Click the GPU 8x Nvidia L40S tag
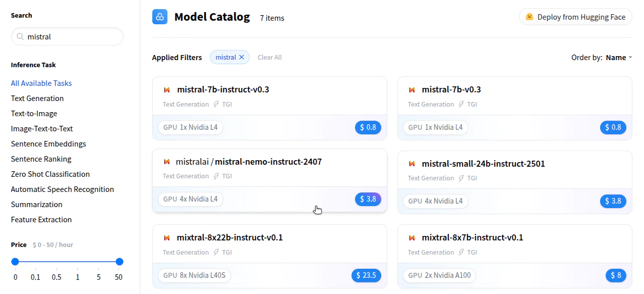 pos(195,275)
